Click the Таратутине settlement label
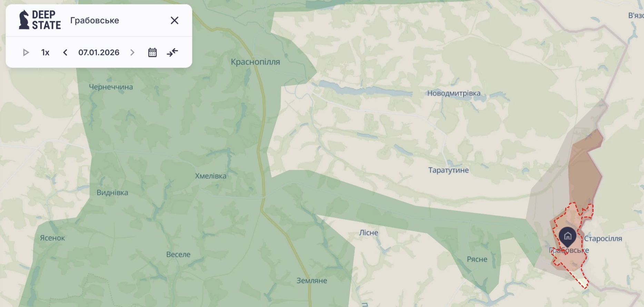644x307 pixels. [448, 170]
